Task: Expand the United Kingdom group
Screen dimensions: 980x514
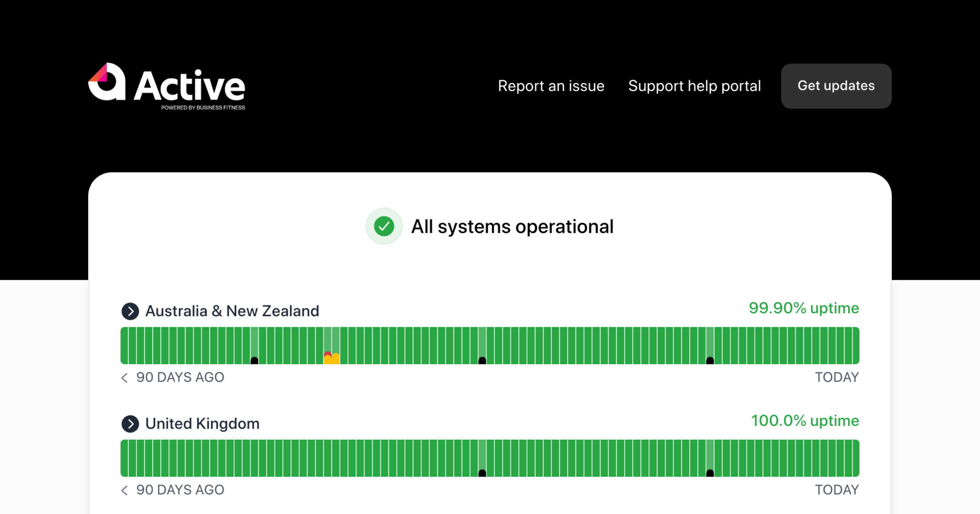Action: (x=130, y=424)
